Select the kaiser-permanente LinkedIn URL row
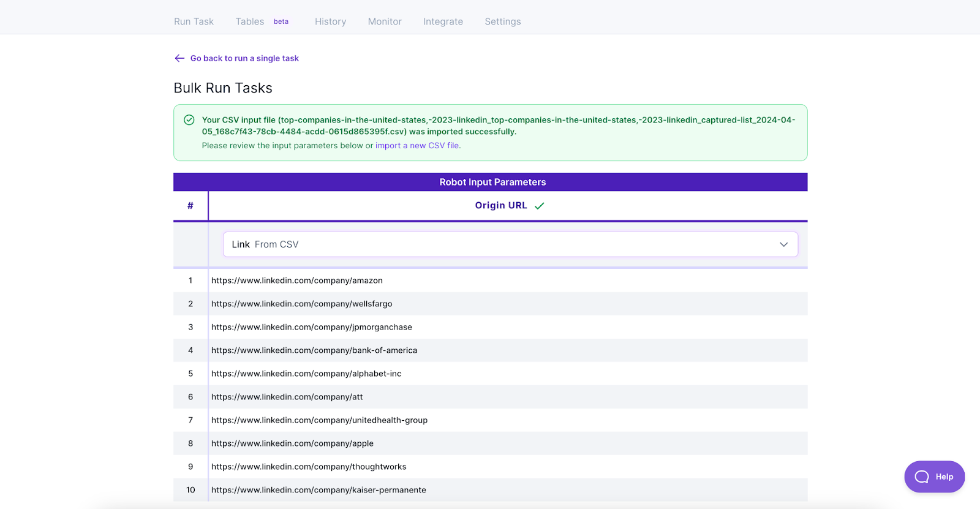Viewport: 980px width, 509px height. tap(491, 490)
